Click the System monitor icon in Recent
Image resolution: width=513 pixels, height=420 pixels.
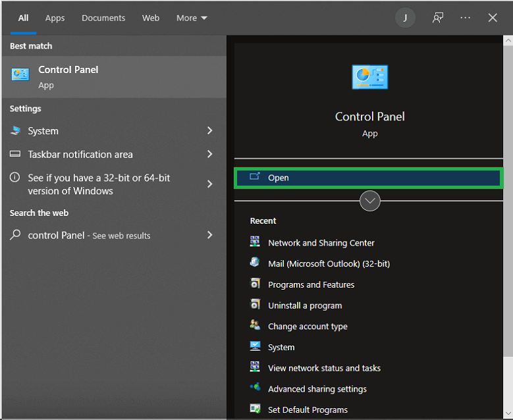pos(256,346)
